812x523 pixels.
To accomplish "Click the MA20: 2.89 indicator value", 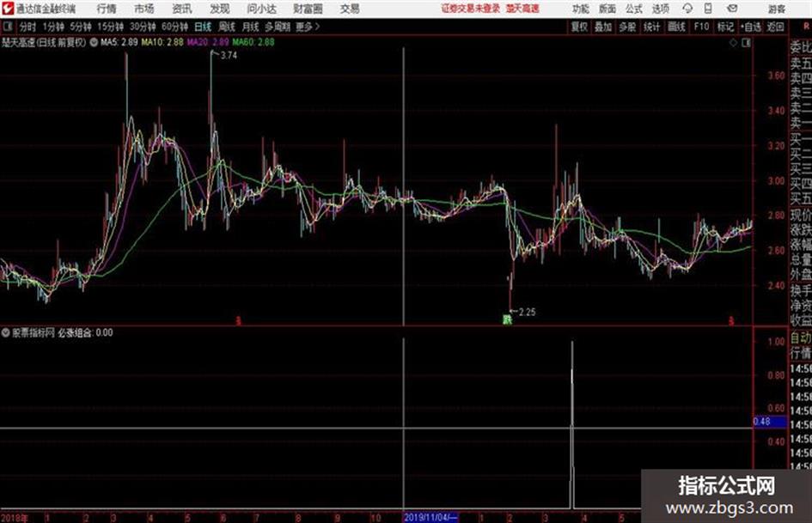I will tap(208, 42).
